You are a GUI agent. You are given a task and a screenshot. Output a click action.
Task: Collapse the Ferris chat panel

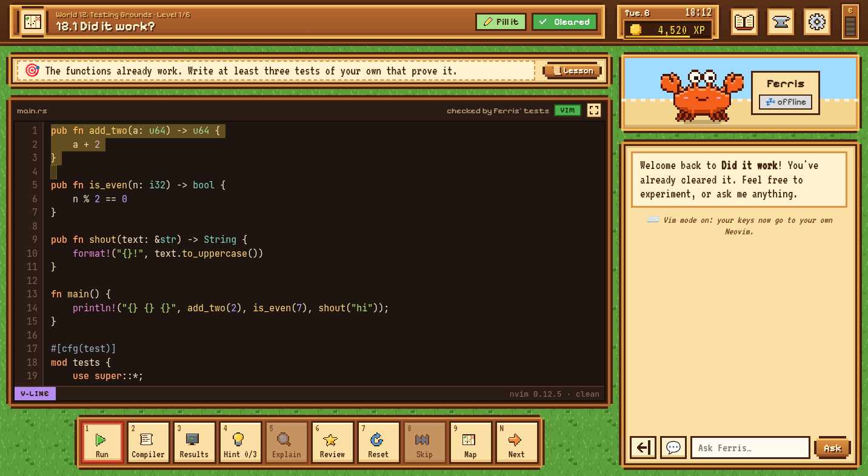643,448
